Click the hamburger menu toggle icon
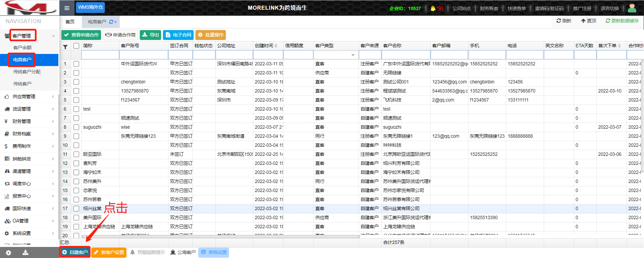 [x=67, y=8]
